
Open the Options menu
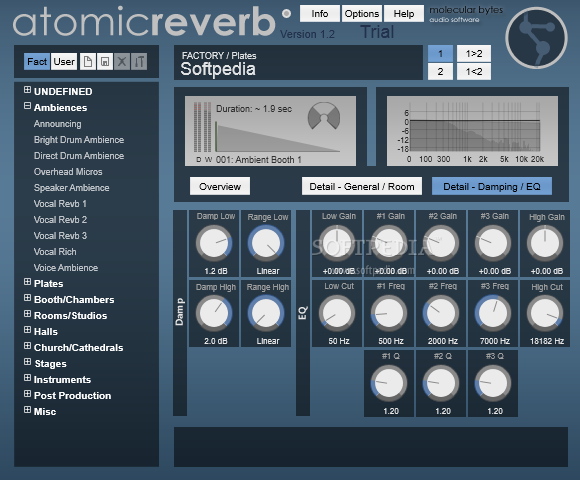click(x=362, y=14)
